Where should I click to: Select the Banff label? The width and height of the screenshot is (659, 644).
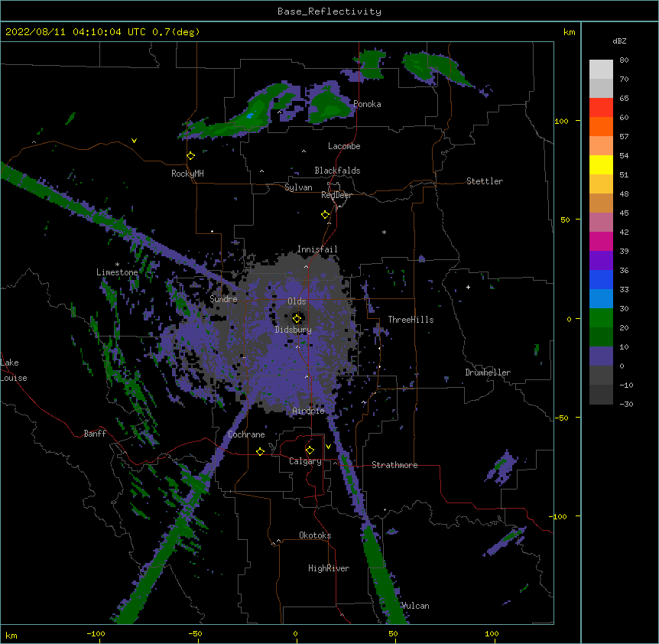(95, 434)
